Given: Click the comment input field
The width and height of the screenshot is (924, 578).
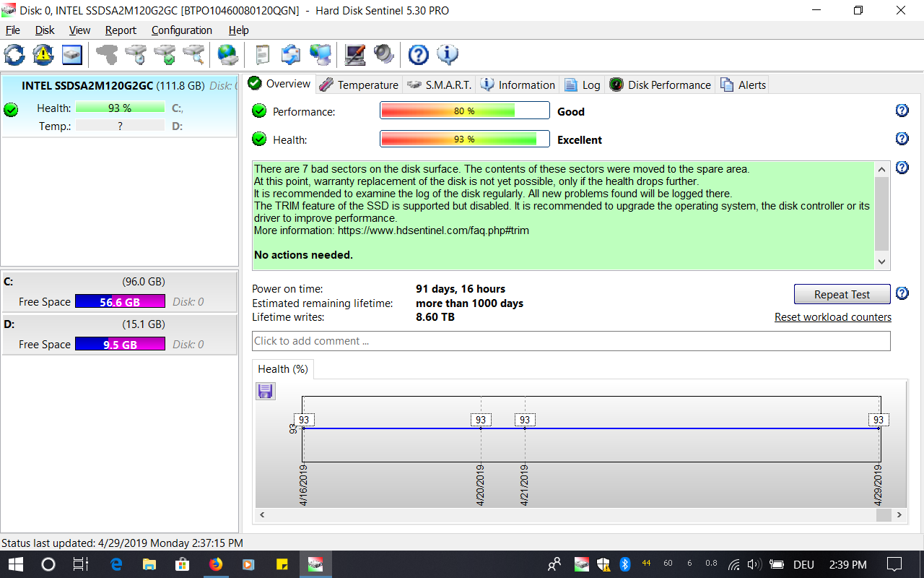Looking at the screenshot, I should tap(571, 341).
